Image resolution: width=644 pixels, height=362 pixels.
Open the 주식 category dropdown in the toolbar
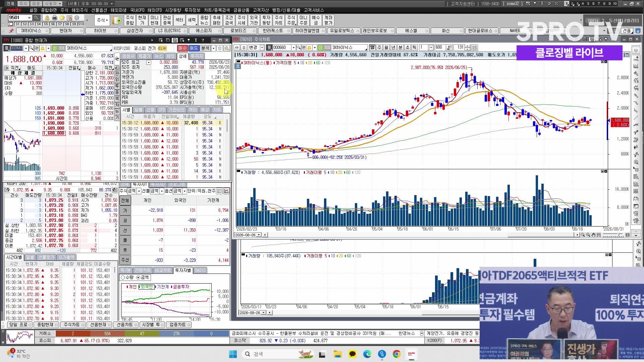pyautogui.click(x=102, y=20)
